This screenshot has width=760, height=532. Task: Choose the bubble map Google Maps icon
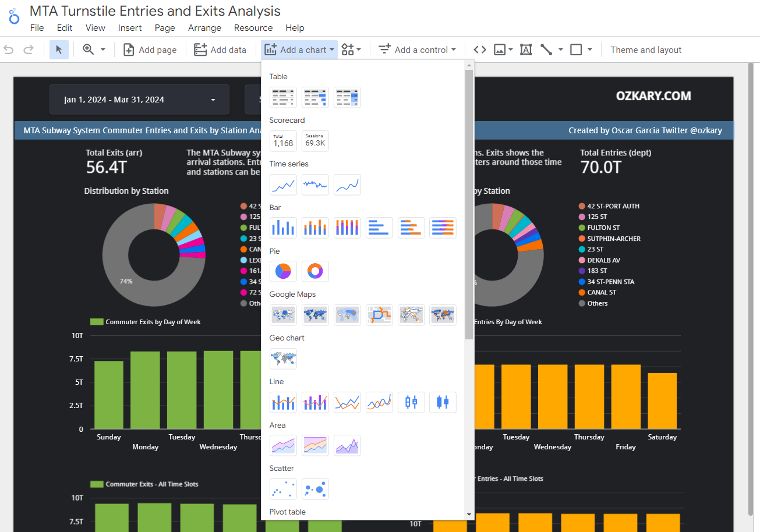tap(284, 315)
